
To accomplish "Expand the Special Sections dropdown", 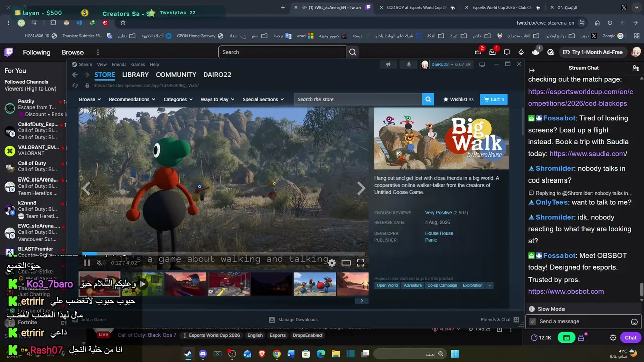I will (263, 99).
